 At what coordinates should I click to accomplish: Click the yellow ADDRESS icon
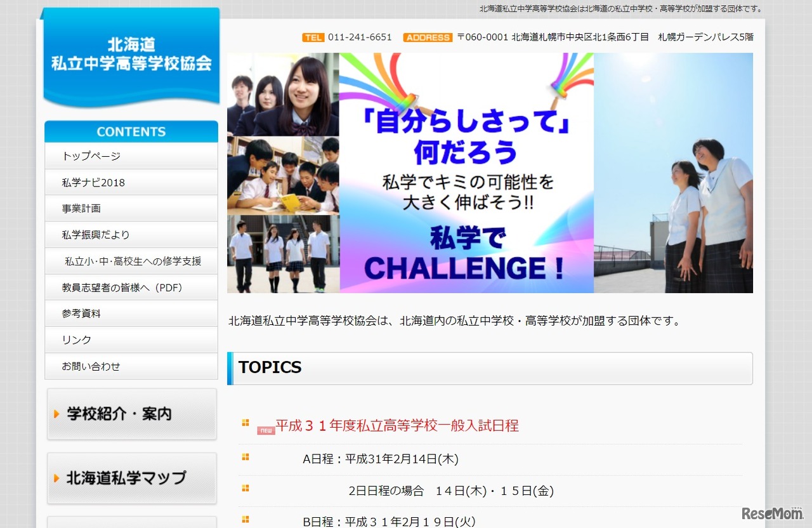click(427, 37)
